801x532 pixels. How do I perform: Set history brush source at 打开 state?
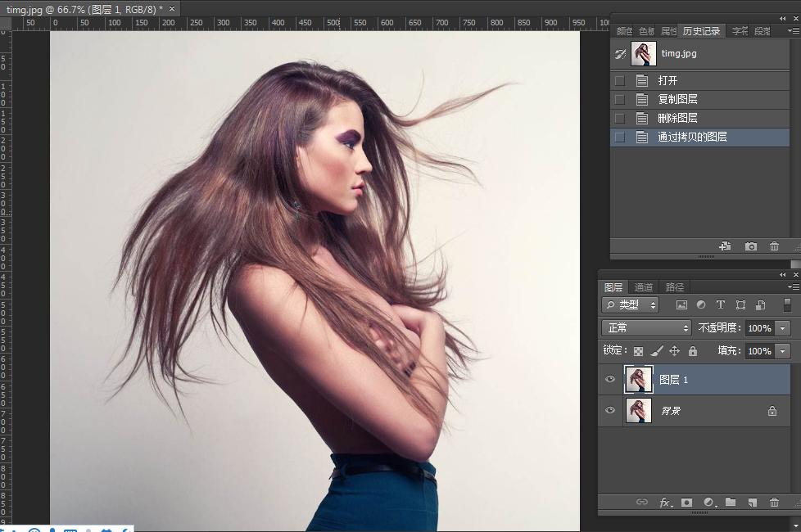[x=620, y=81]
